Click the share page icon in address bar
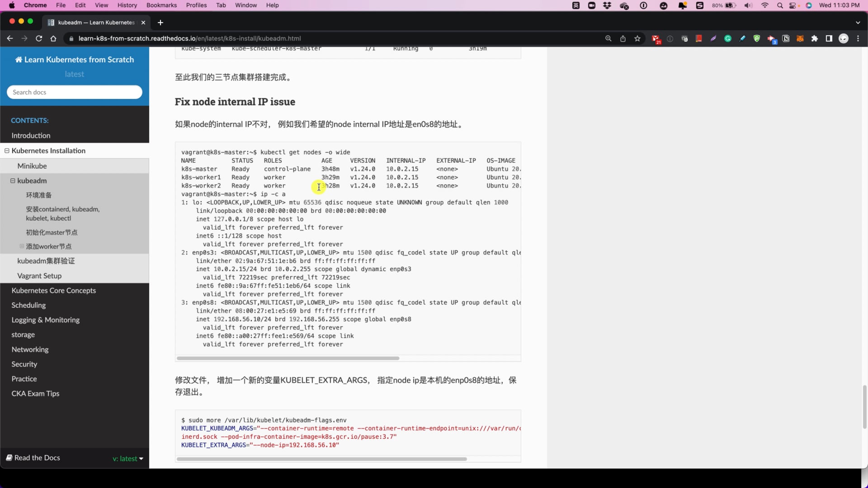 point(623,38)
